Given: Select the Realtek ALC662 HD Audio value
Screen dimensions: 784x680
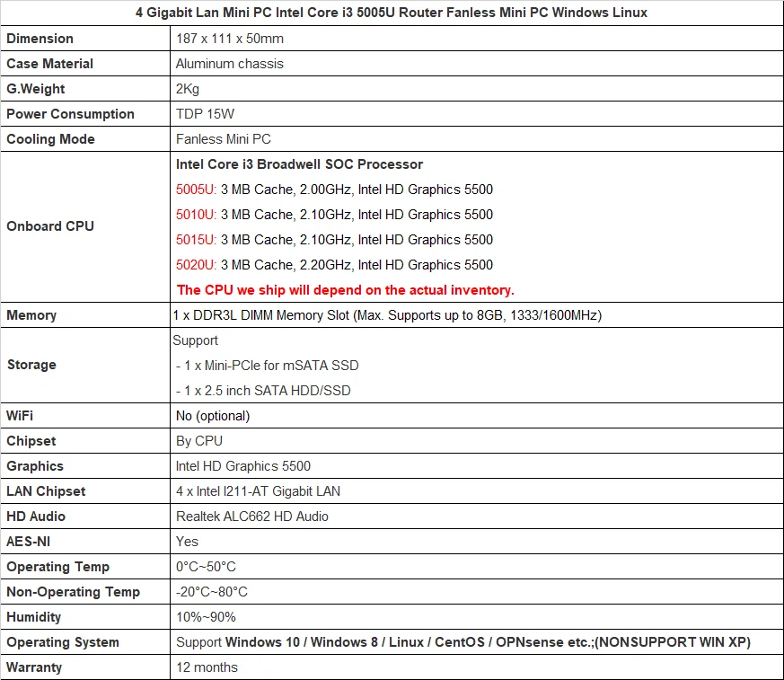Looking at the screenshot, I should pyautogui.click(x=252, y=516).
